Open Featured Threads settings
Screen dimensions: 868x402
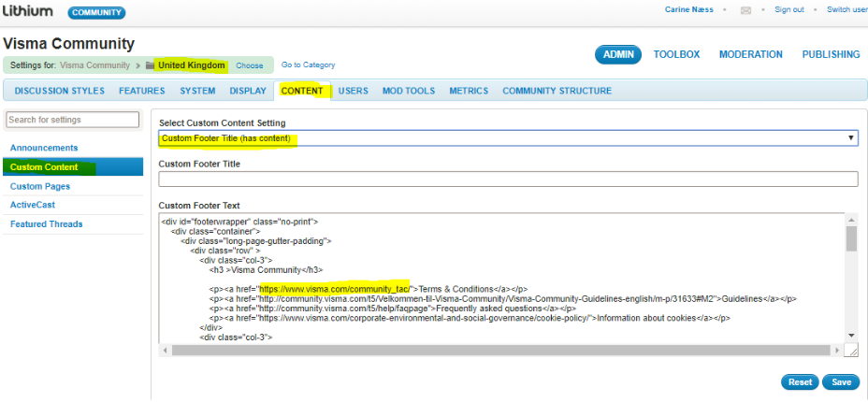pos(47,224)
